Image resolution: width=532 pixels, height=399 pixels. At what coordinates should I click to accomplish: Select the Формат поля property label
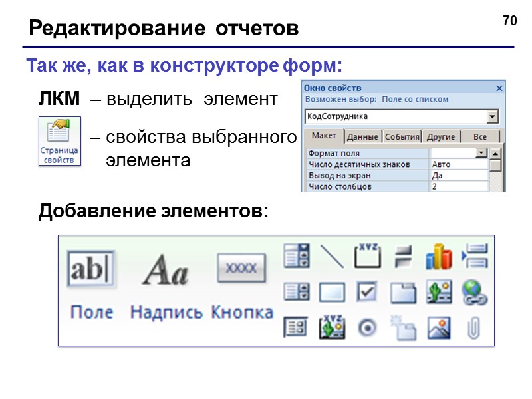click(x=334, y=153)
